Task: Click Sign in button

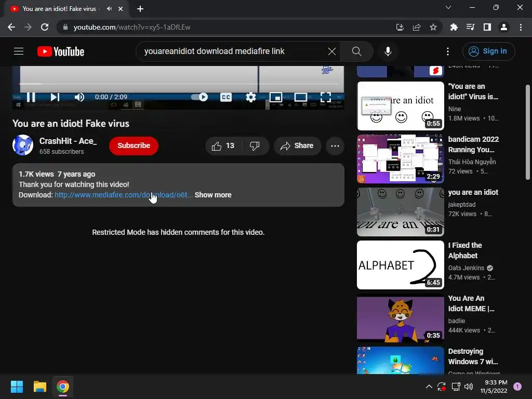Action: coord(488,51)
